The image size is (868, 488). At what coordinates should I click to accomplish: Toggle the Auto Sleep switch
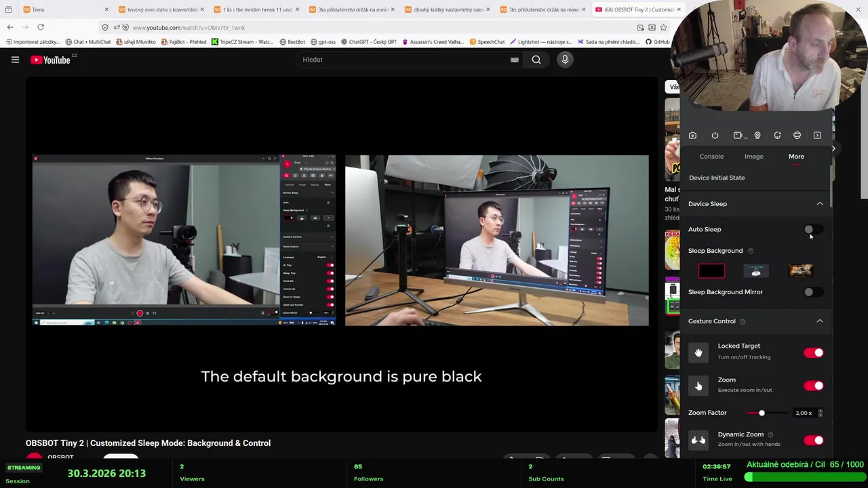pyautogui.click(x=813, y=230)
